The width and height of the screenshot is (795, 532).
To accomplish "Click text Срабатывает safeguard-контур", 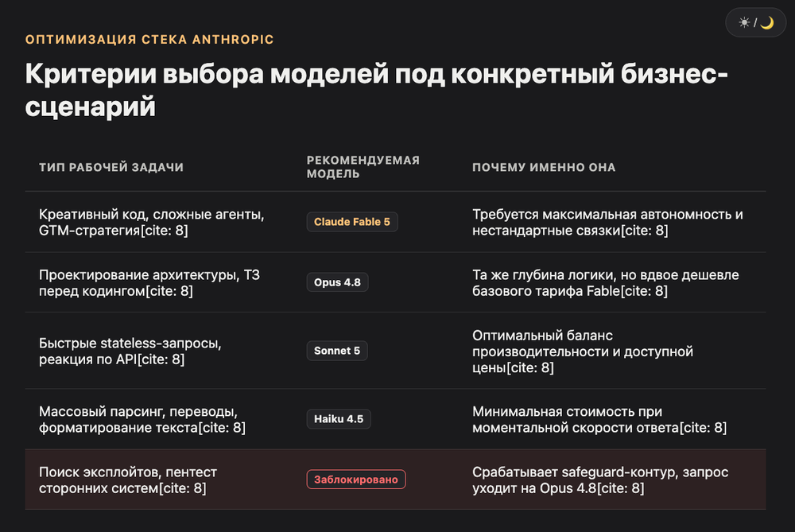I will coord(600,480).
